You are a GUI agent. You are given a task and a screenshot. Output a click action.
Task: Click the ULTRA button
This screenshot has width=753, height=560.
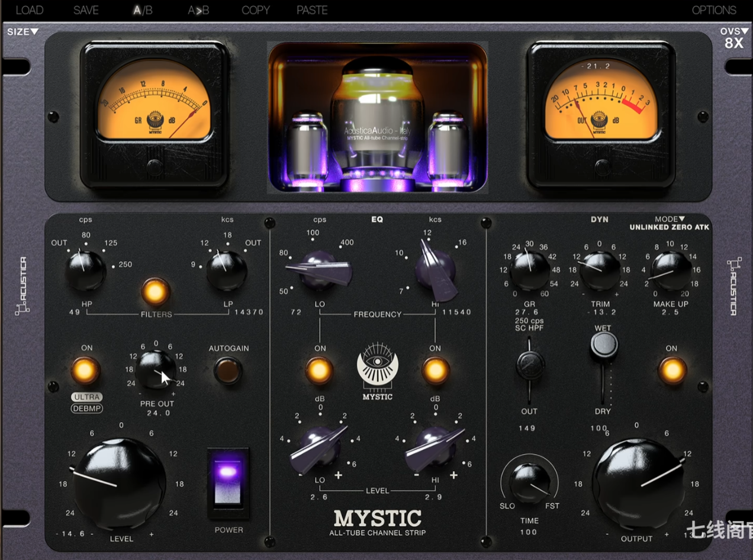(87, 397)
